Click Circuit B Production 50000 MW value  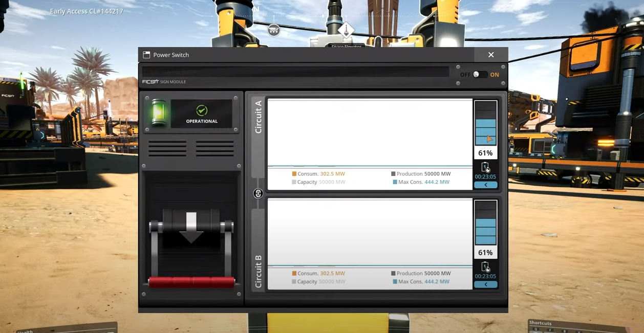(437, 274)
